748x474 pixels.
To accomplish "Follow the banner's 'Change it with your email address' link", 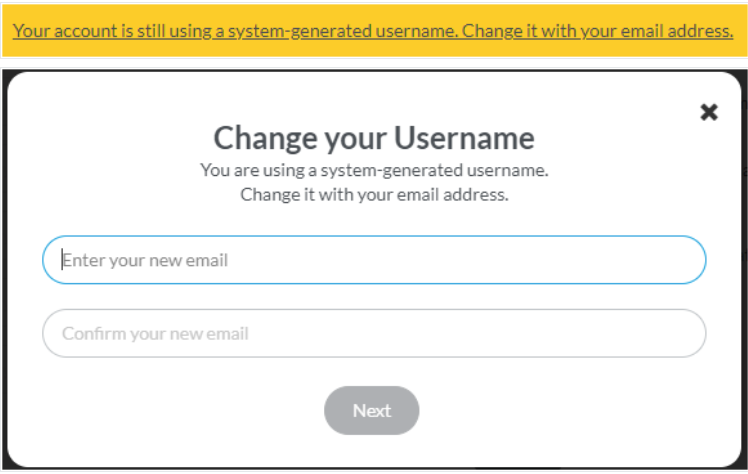I will [598, 31].
